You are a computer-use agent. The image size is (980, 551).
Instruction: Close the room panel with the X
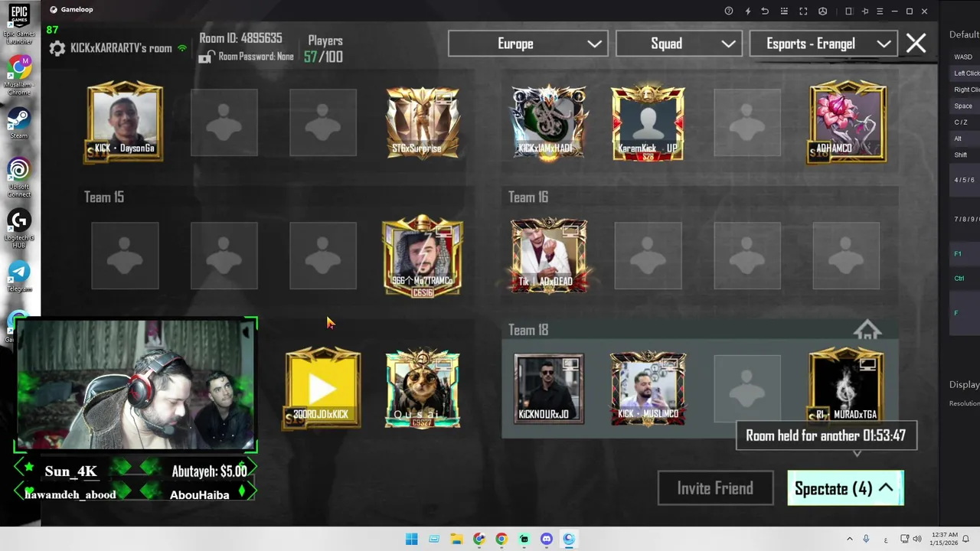[x=916, y=43]
